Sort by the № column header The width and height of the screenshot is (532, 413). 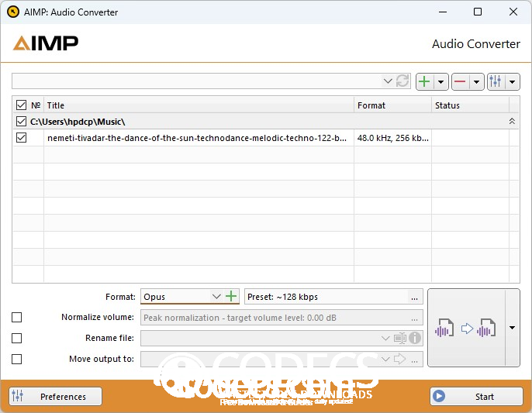coord(36,105)
